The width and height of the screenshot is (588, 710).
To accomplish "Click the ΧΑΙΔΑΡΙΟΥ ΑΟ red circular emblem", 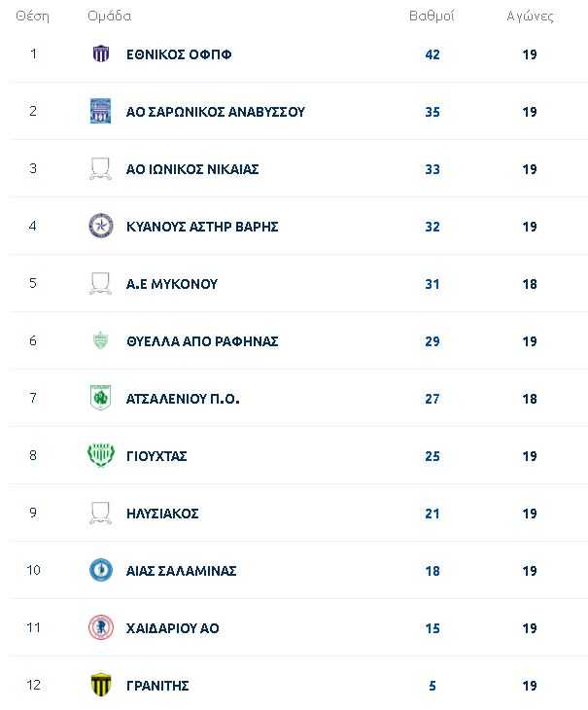I will (100, 627).
